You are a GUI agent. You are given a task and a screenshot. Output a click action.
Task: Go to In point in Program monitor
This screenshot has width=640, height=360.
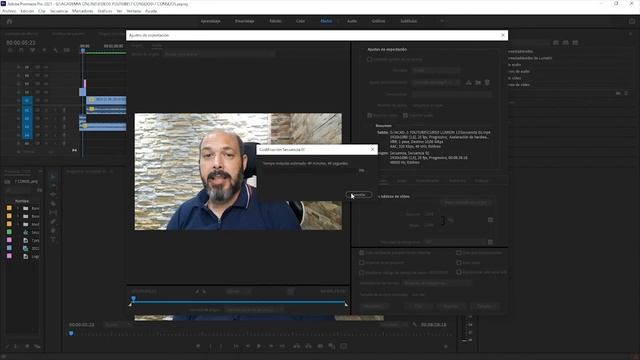point(236,346)
